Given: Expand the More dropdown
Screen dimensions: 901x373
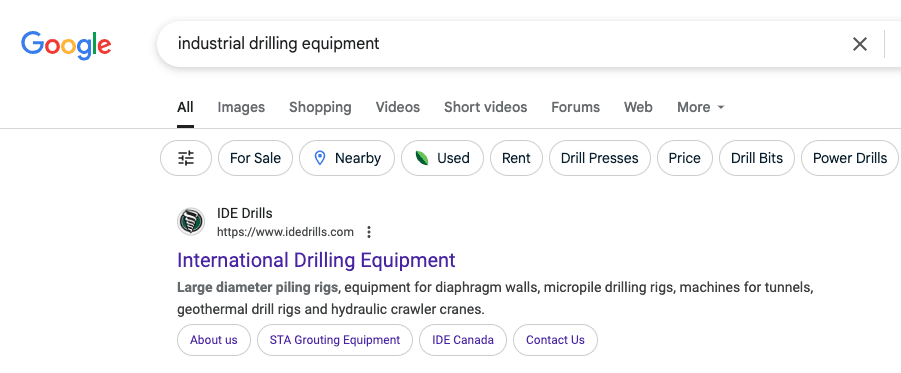Looking at the screenshot, I should coord(700,107).
